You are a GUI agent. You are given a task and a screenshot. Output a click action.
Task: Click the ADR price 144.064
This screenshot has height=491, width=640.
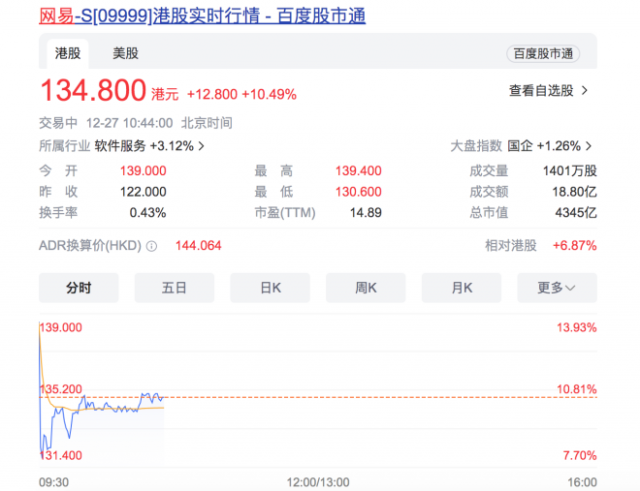[x=198, y=246]
